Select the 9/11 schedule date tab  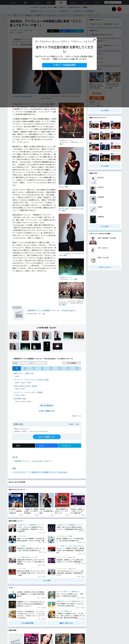click(42, 368)
